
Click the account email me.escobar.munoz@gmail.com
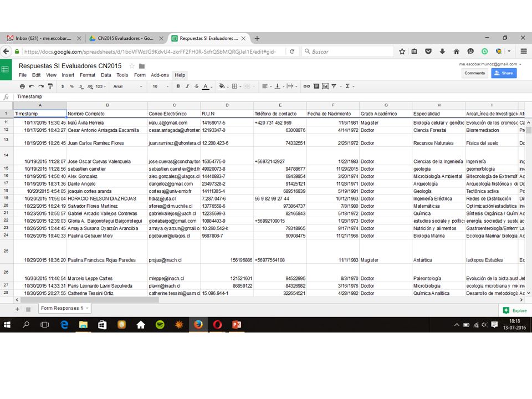(x=488, y=64)
